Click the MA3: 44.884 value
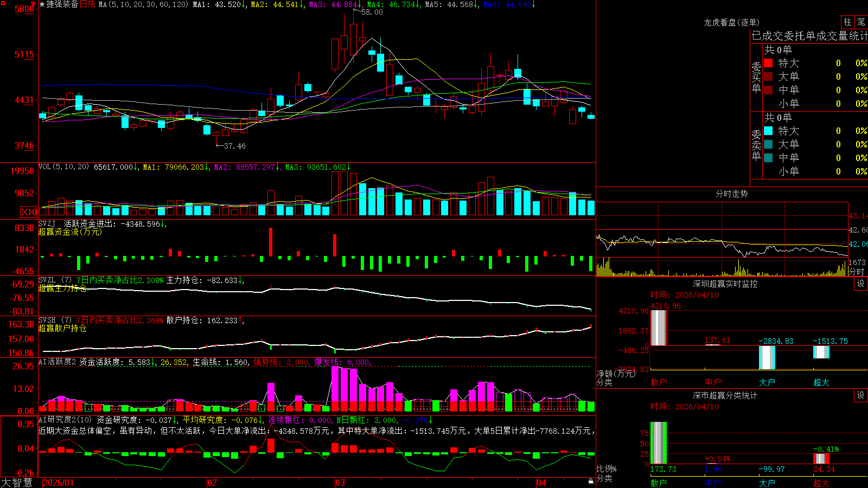Image resolution: width=868 pixels, height=488 pixels. pyautogui.click(x=333, y=4)
